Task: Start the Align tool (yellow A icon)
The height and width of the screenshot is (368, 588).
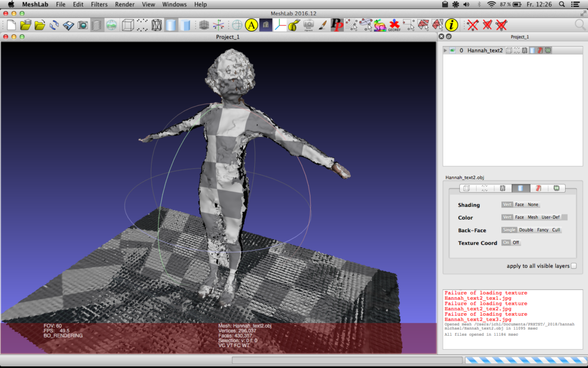Action: coord(251,25)
